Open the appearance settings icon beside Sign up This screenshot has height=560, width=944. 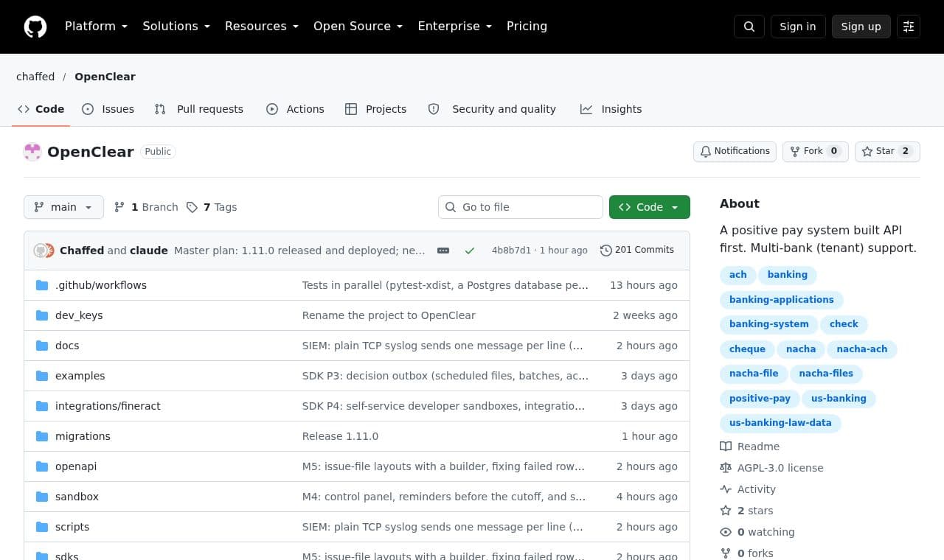(x=909, y=27)
